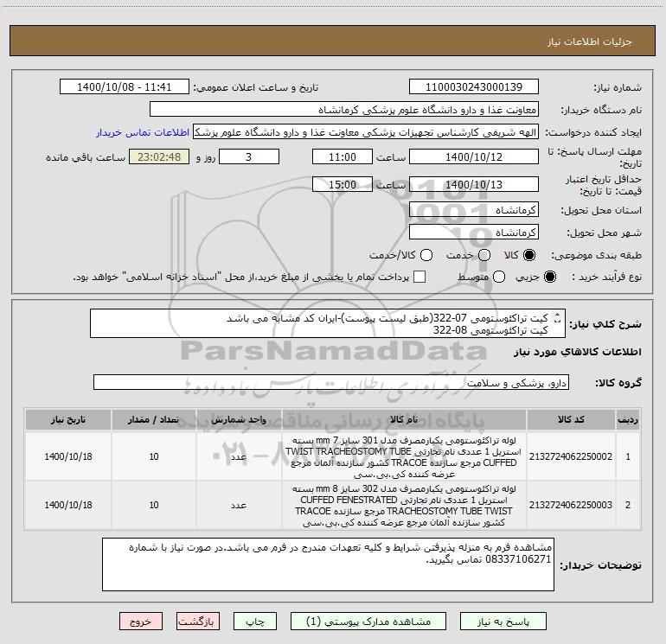
Task: Click the remaining time field 23:02:48
Action: (x=159, y=157)
